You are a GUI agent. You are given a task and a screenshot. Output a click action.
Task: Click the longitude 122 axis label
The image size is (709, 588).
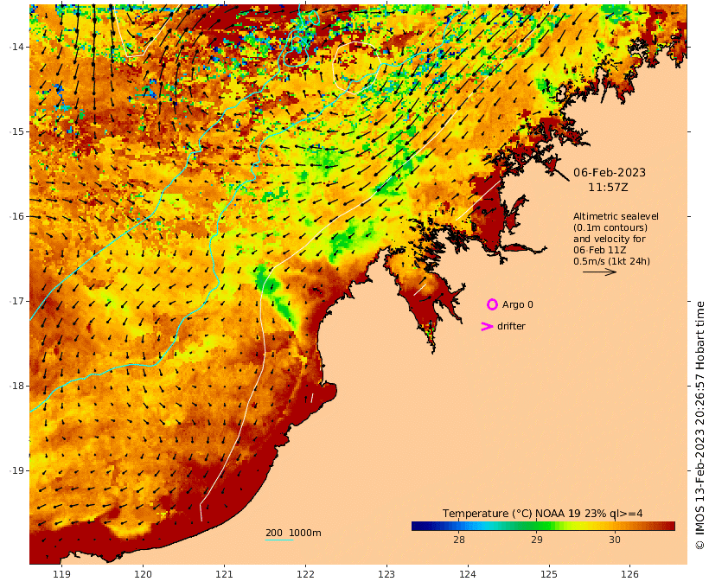[x=305, y=574]
